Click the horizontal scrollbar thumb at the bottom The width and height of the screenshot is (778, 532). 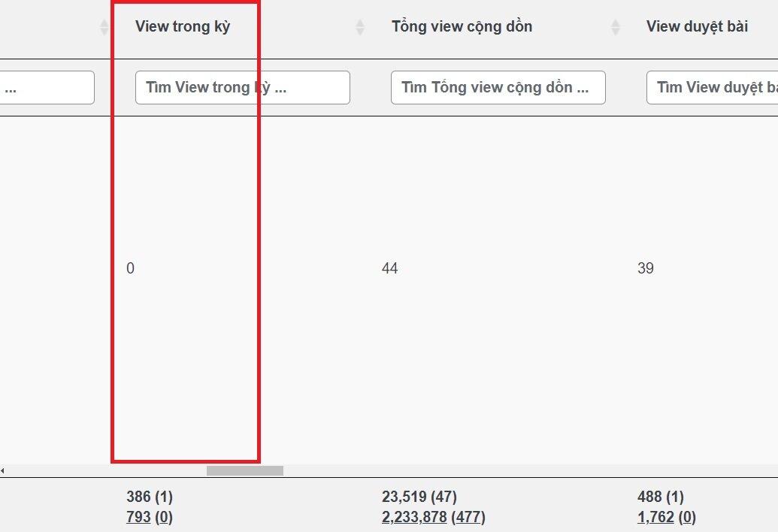(244, 470)
